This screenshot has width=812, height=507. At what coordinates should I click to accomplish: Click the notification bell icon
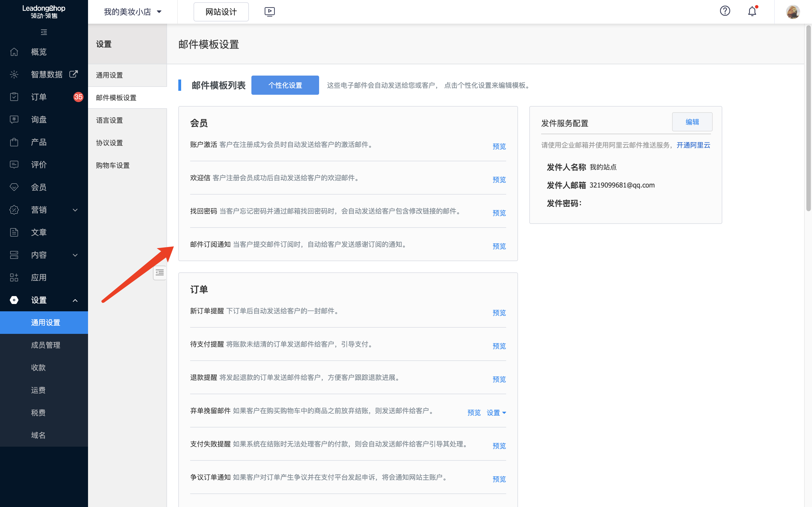tap(752, 11)
